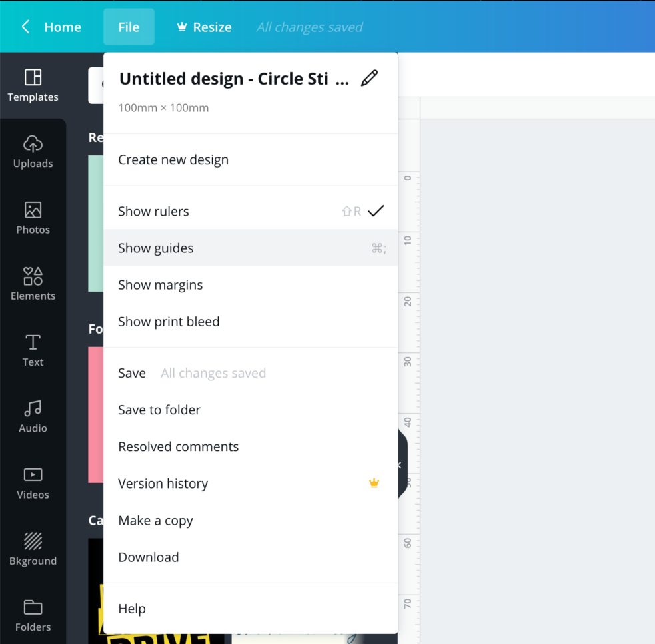The image size is (655, 644).
Task: Close the File dropdown menu
Action: 129,27
